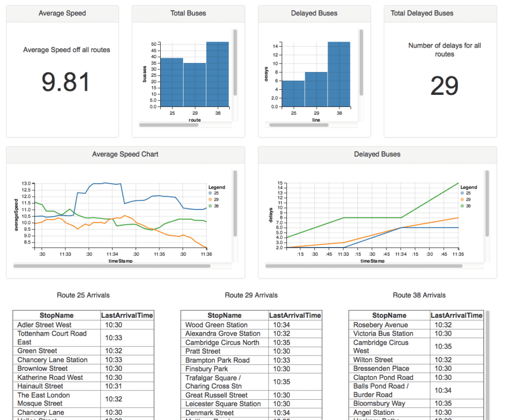Click the route 25 bar in Delayed Buses bar chart
This screenshot has width=507, height=420.
coord(293,93)
